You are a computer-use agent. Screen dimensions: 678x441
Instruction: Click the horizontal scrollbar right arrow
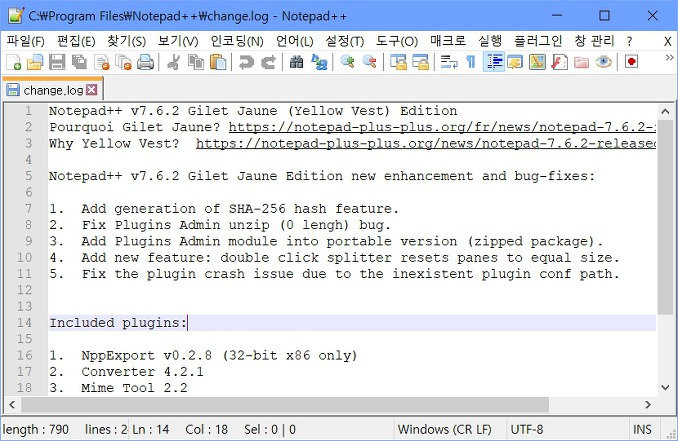click(648, 405)
